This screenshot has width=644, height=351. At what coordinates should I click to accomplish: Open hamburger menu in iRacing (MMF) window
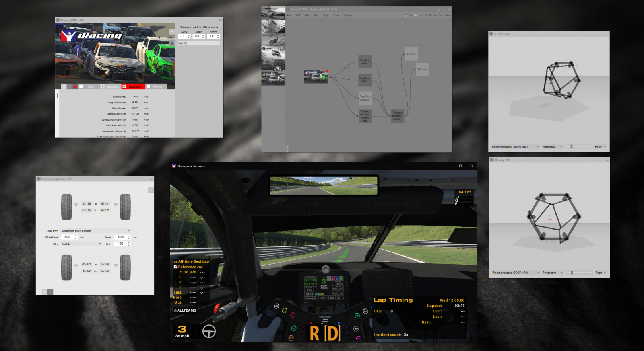(220, 20)
